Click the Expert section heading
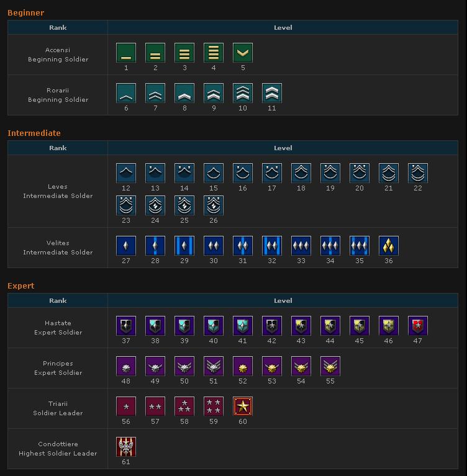Screen dimensions: 467x476 [21, 286]
